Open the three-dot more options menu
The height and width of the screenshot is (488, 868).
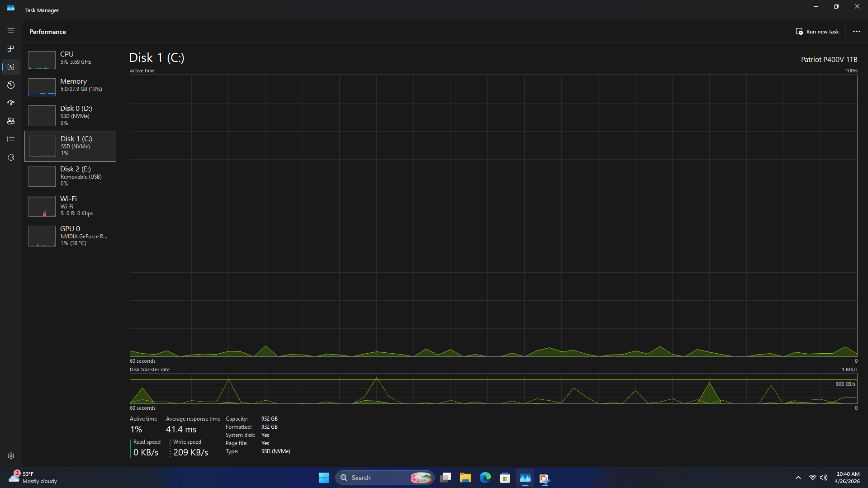point(856,32)
